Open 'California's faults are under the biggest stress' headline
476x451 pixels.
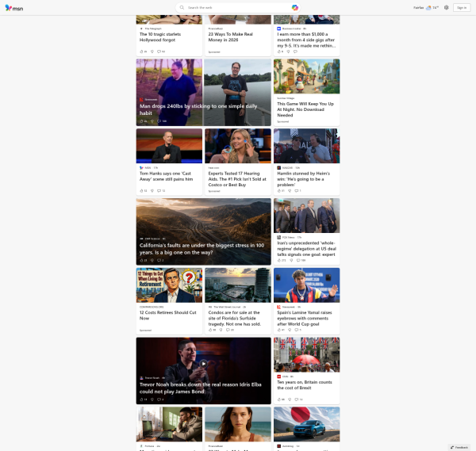[x=202, y=249]
